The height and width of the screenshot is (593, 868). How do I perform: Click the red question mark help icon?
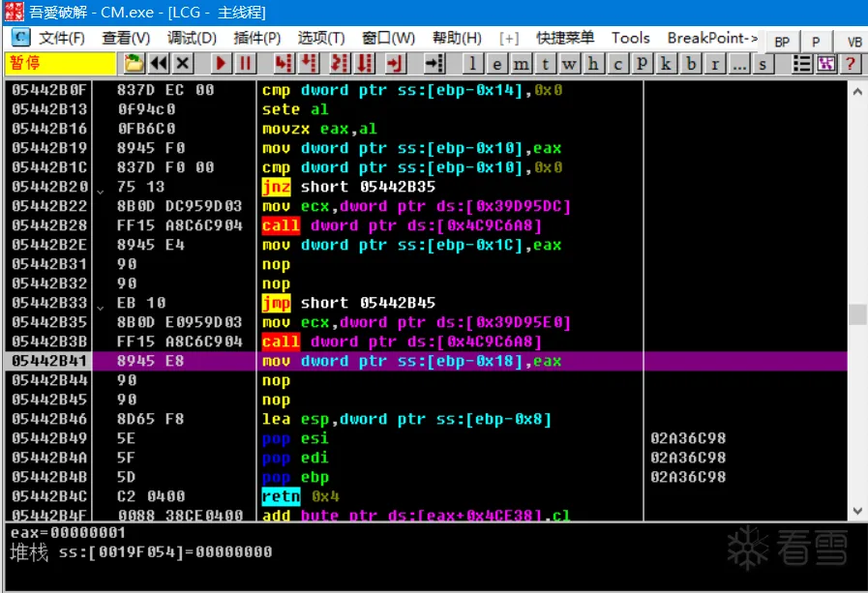851,64
